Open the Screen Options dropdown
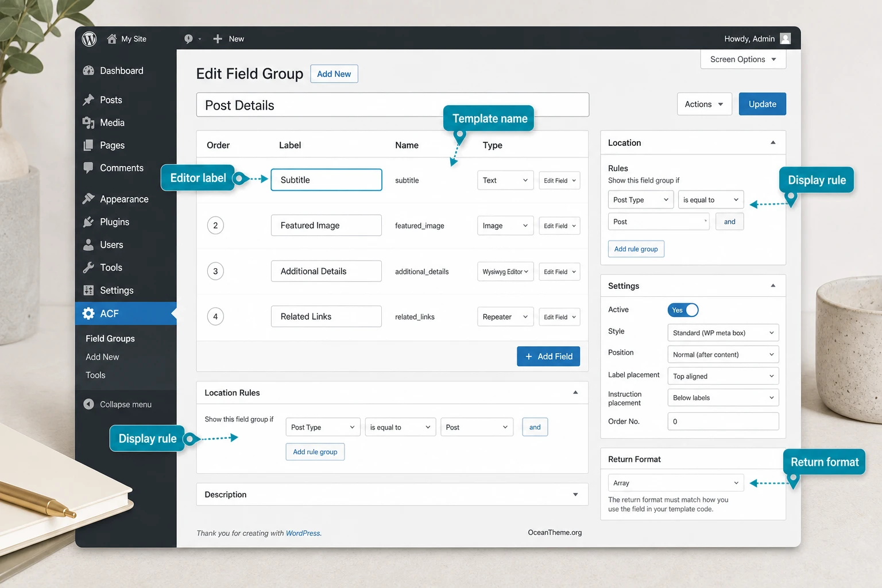 (x=743, y=59)
